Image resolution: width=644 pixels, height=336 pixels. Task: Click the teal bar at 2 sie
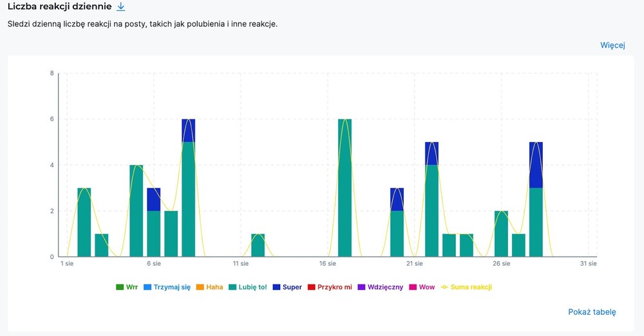[84, 222]
